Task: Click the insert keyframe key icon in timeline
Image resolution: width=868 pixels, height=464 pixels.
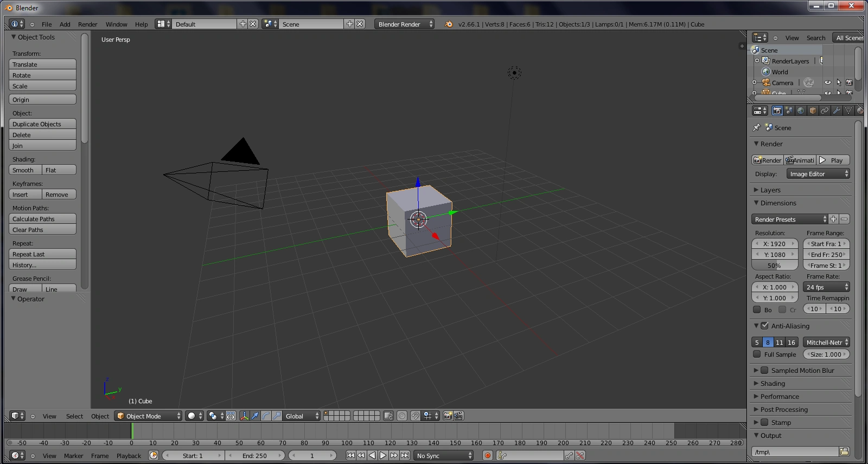Action: click(569, 455)
